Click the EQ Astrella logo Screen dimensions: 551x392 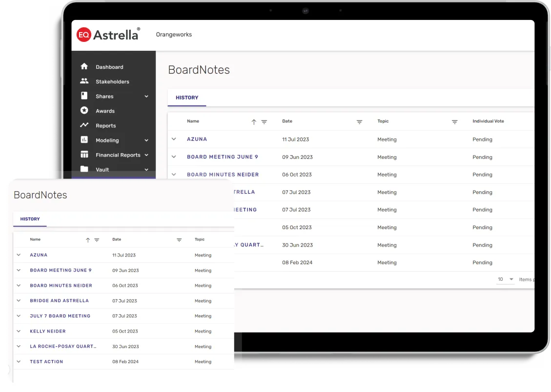tap(108, 35)
